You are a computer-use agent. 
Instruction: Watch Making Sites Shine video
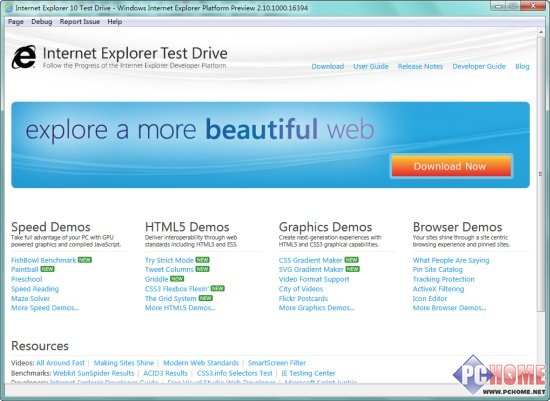[x=124, y=363]
